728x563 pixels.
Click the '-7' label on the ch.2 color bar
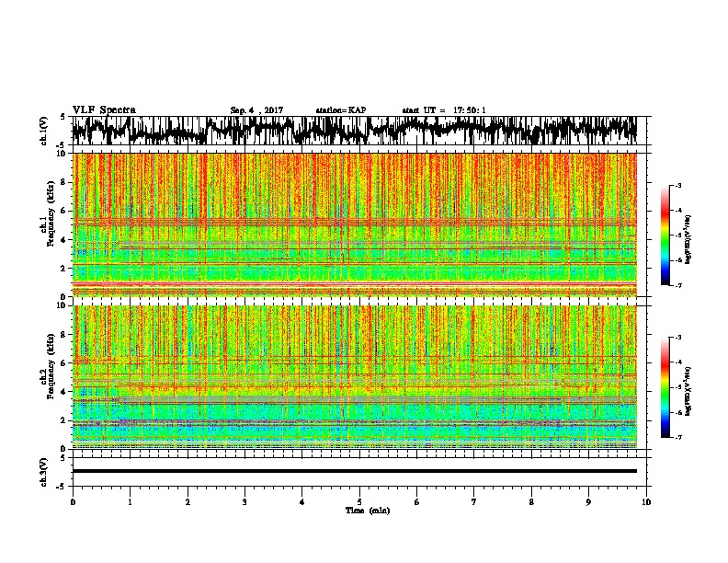coord(677,437)
